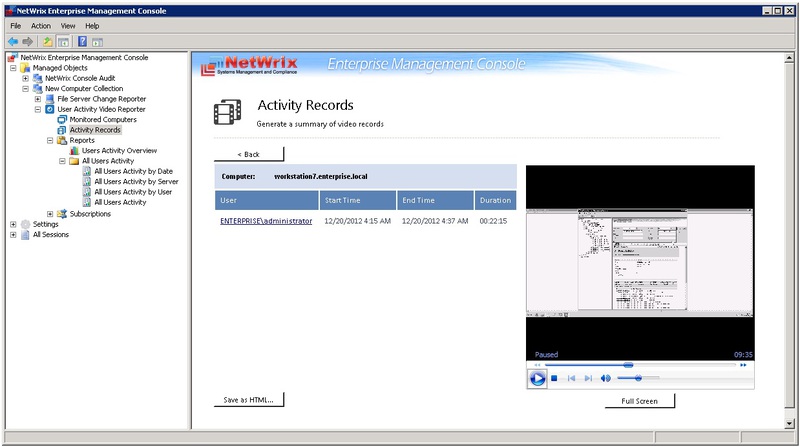Expand the All Sessions node
The height and width of the screenshot is (447, 800).
(x=13, y=235)
